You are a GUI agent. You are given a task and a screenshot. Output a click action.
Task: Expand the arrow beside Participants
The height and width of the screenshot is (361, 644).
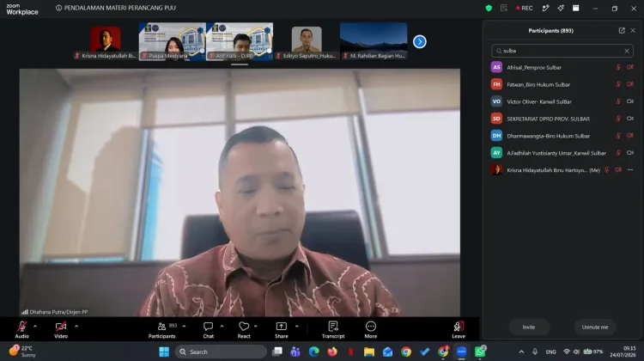(x=184, y=326)
